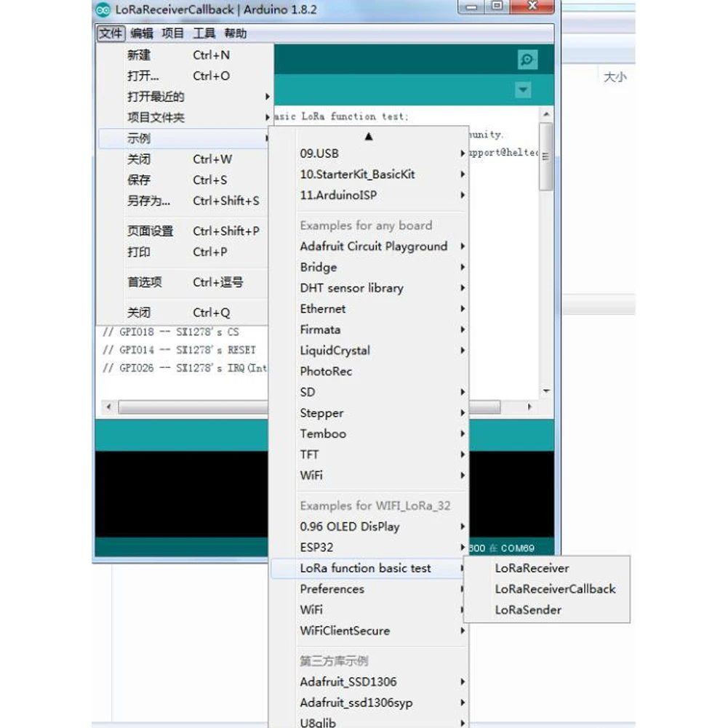Viewport: 728px width, 728px height.
Task: Click the 大小 column header behind
Action: (x=615, y=77)
